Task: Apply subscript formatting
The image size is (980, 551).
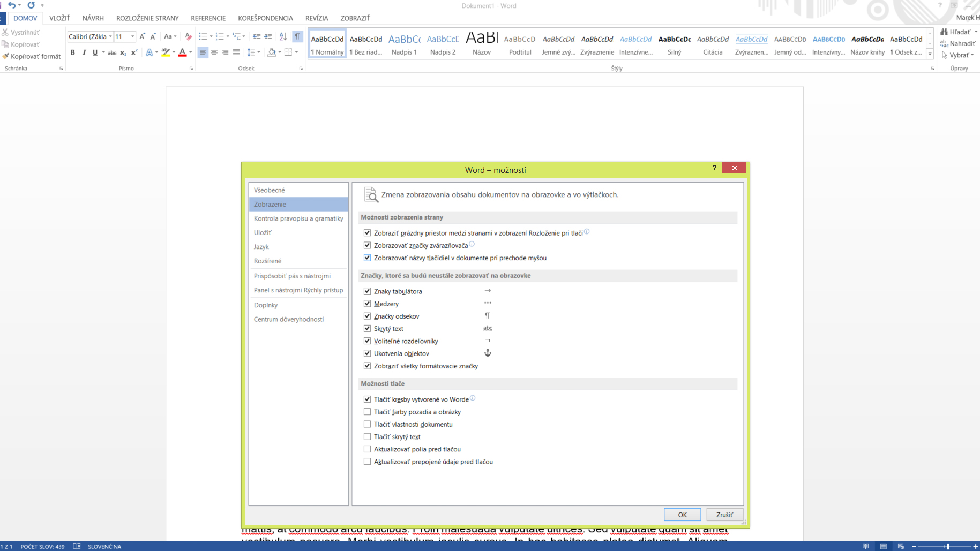Action: tap(123, 52)
